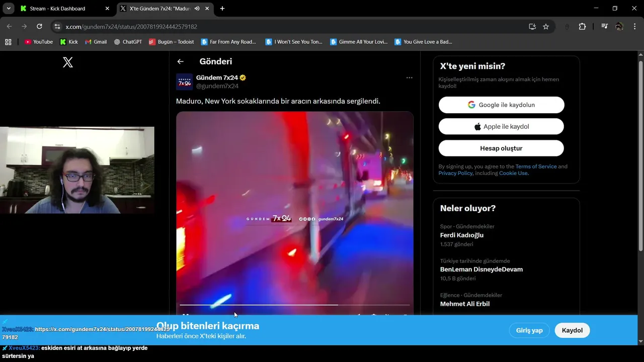Open the Bugün – Todoist bookmark
This screenshot has height=362, width=644.
pos(171,42)
